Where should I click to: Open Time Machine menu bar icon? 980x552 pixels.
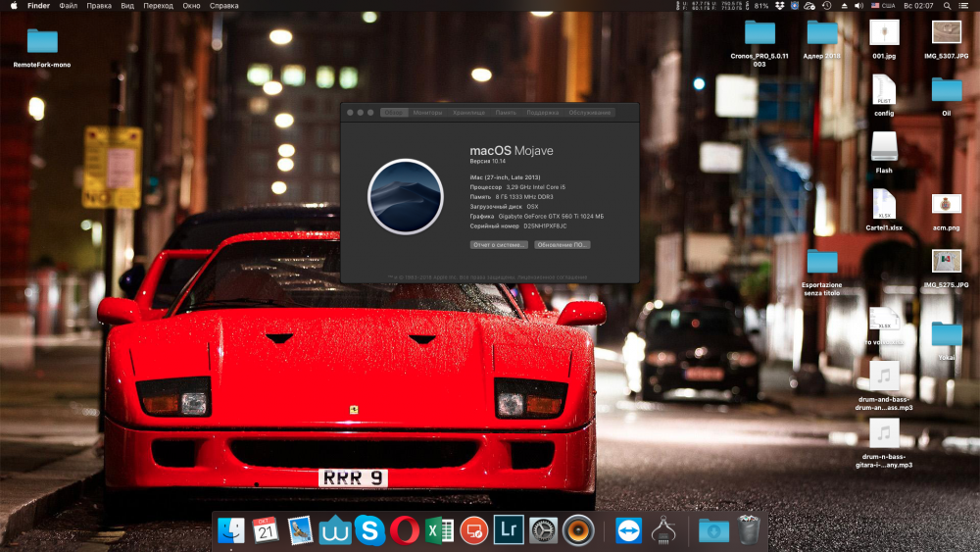click(x=827, y=6)
